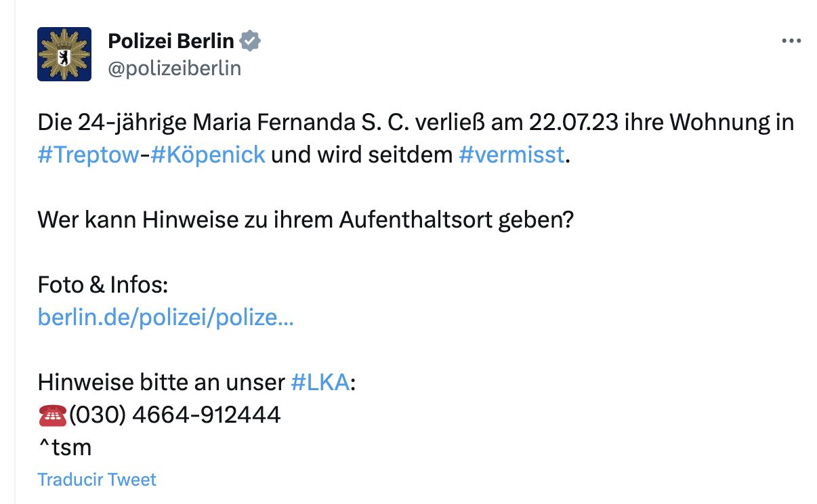Click the date 22.07.23 in the tweet
Image resolution: width=817 pixels, height=504 pixels.
tap(572, 123)
